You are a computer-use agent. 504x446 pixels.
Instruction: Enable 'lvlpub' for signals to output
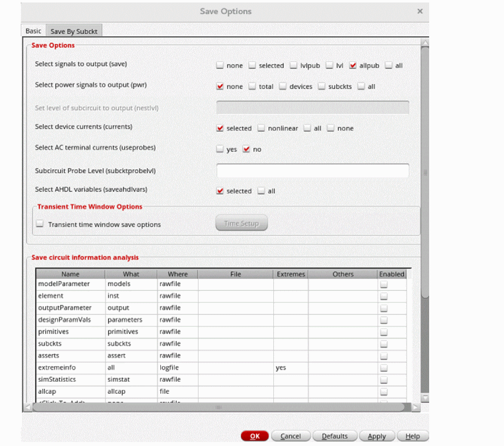[294, 65]
